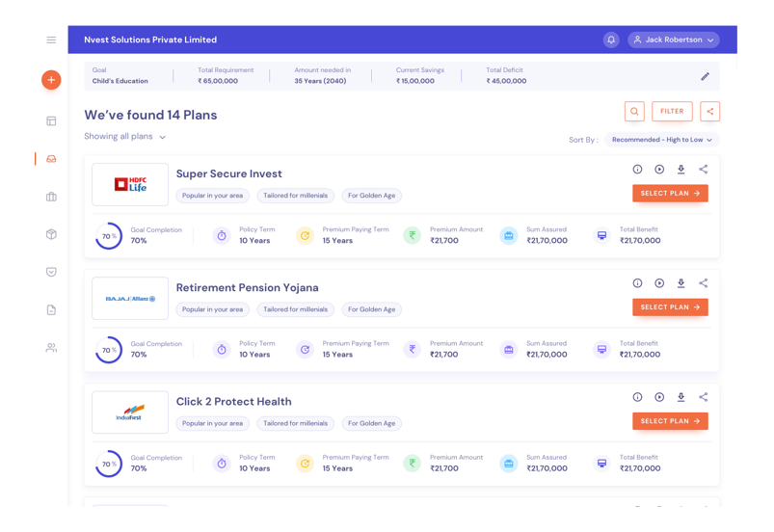774x532 pixels.
Task: Click the share icon next to Filter
Action: coord(709,112)
